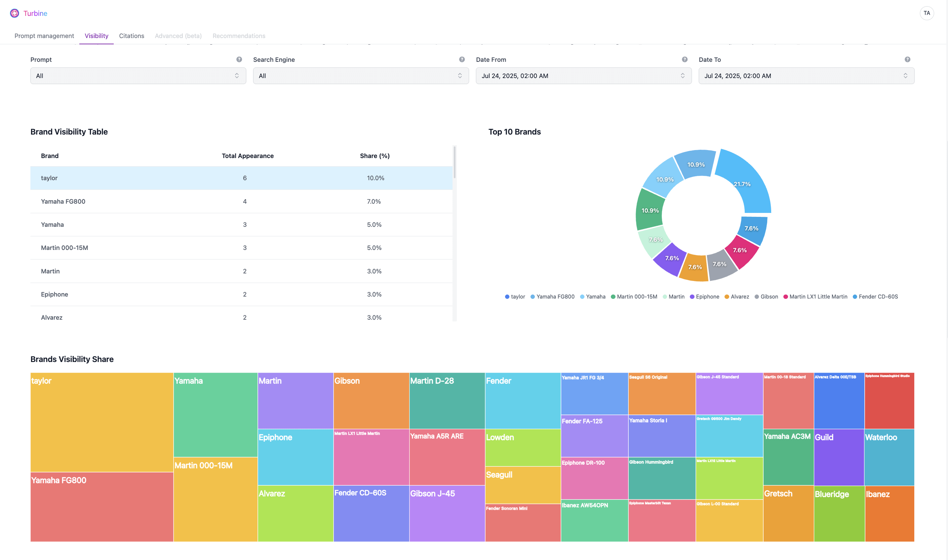Click the Brand column header
Image resolution: width=948 pixels, height=560 pixels.
[50, 156]
